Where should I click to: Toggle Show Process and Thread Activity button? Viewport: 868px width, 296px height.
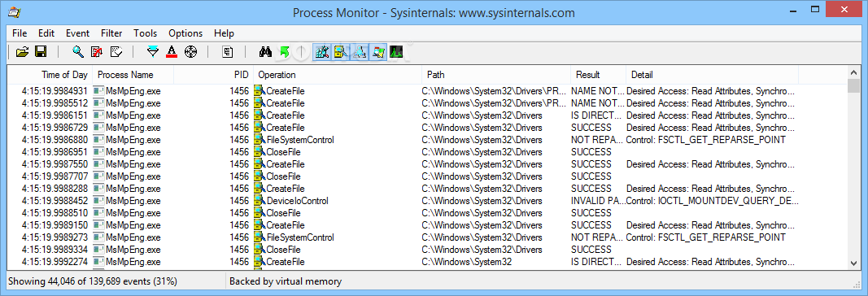coord(378,52)
